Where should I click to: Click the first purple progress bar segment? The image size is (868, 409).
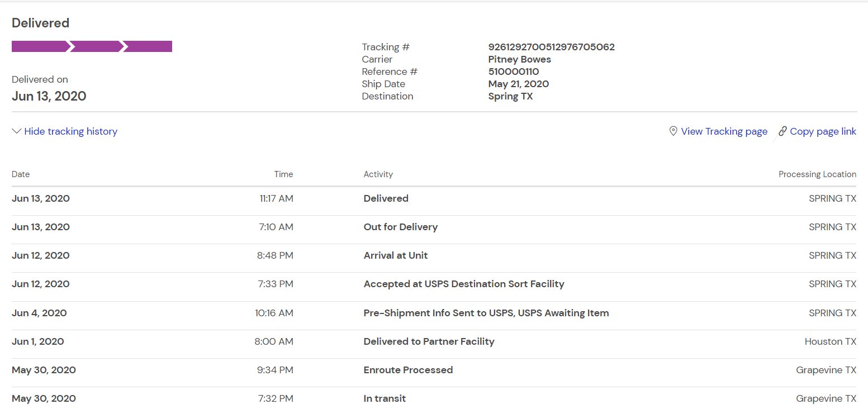click(39, 46)
